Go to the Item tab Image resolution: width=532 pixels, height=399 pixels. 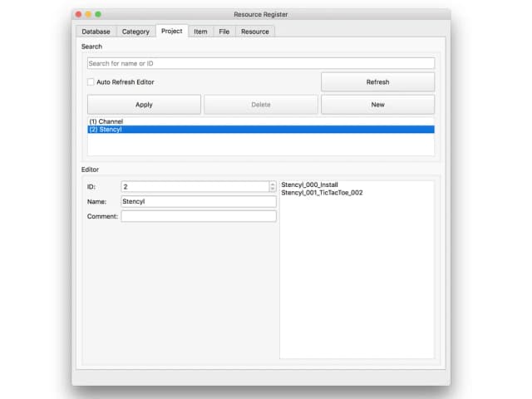200,32
